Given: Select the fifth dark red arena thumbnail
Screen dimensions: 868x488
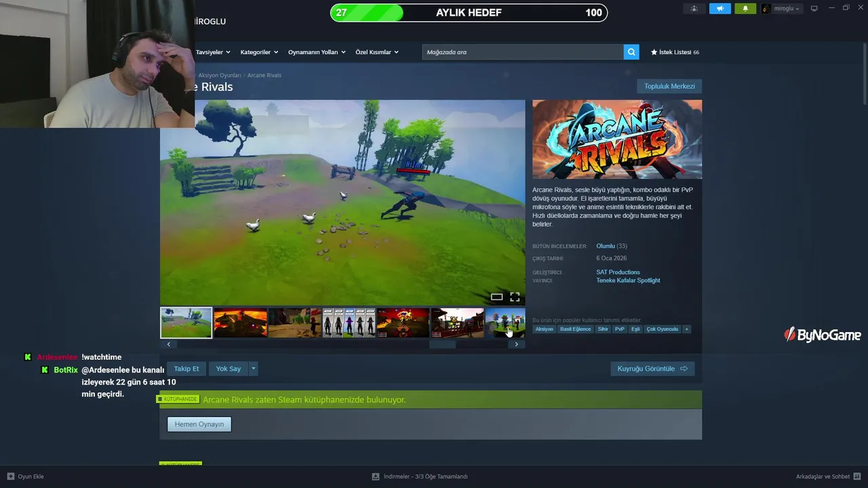Looking at the screenshot, I should click(403, 323).
